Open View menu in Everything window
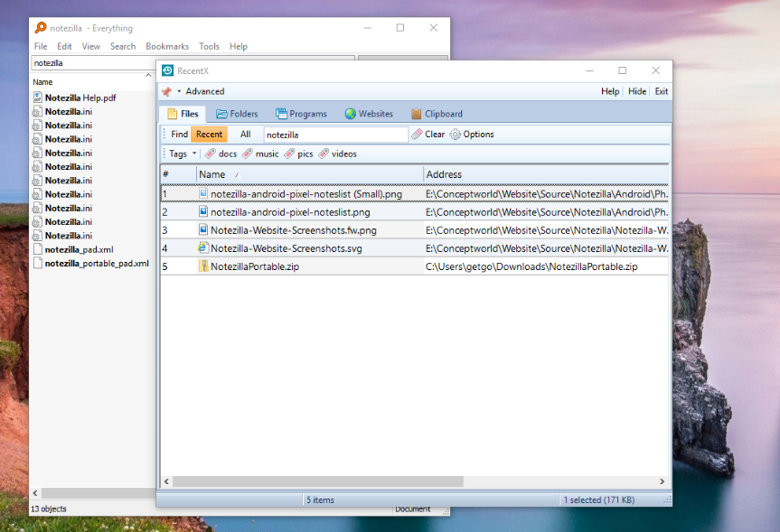Screen dimensions: 780x532 pyautogui.click(x=91, y=46)
